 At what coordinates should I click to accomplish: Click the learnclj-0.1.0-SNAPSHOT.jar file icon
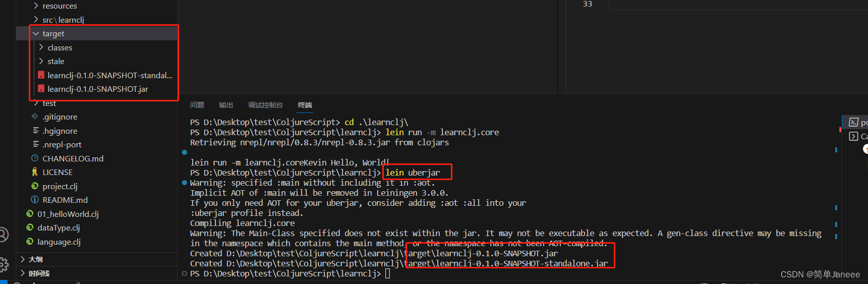pyautogui.click(x=41, y=89)
